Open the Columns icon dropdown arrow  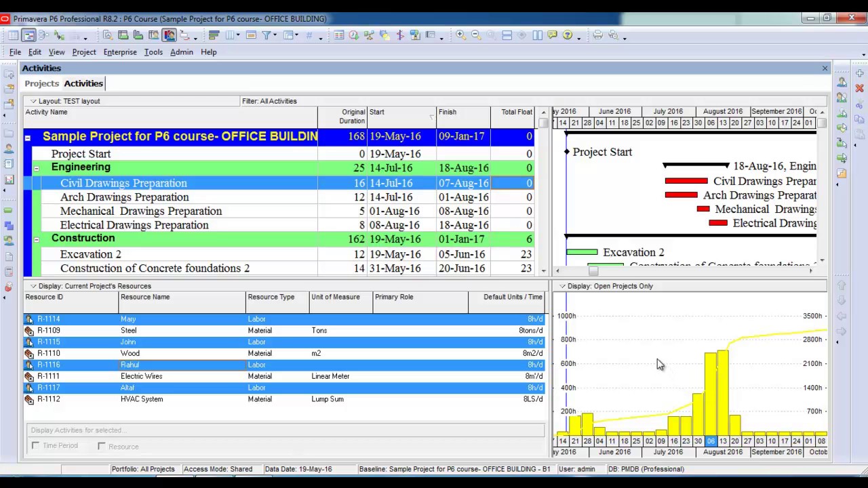pos(238,36)
